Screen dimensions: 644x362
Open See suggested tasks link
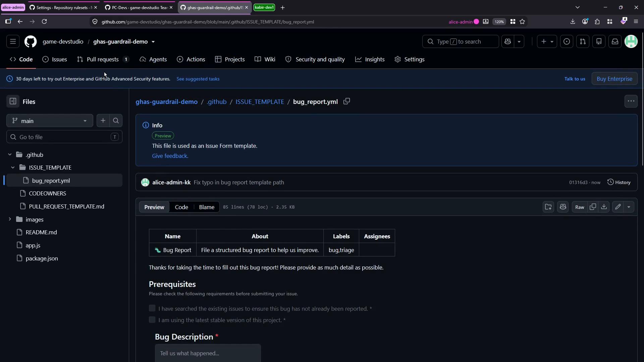click(x=198, y=79)
